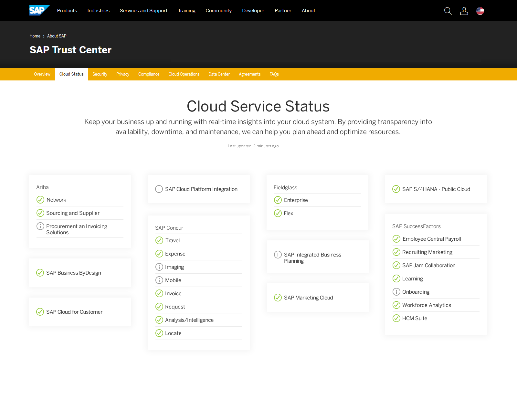The width and height of the screenshot is (517, 420).
Task: Follow the About SAP breadcrumb link
Action: (57, 36)
